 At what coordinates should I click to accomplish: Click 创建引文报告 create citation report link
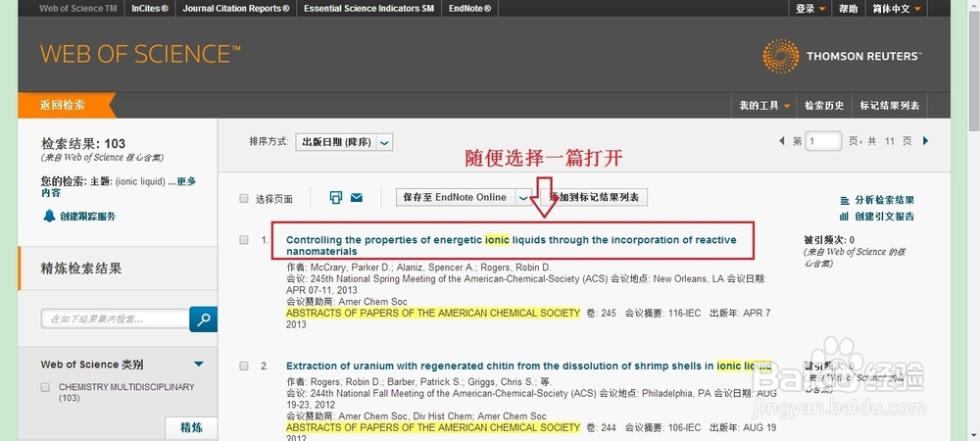click(x=884, y=217)
